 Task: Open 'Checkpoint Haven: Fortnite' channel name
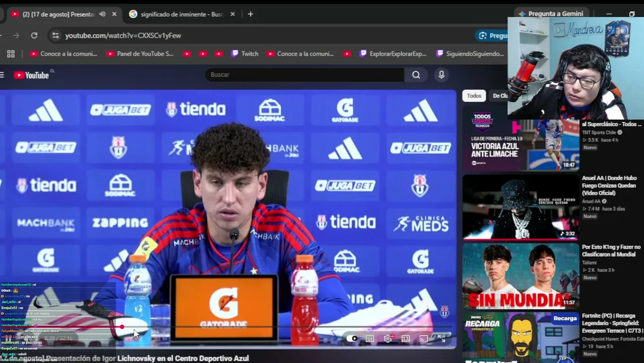click(x=612, y=339)
